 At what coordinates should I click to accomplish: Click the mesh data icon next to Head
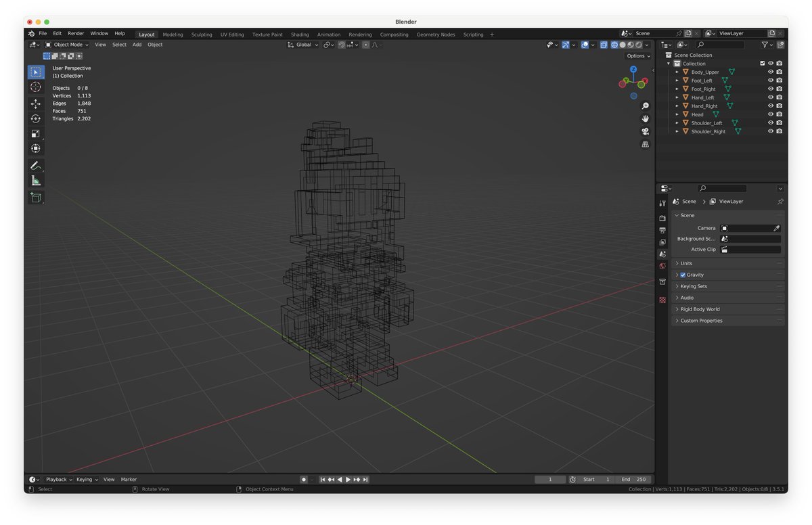point(717,114)
